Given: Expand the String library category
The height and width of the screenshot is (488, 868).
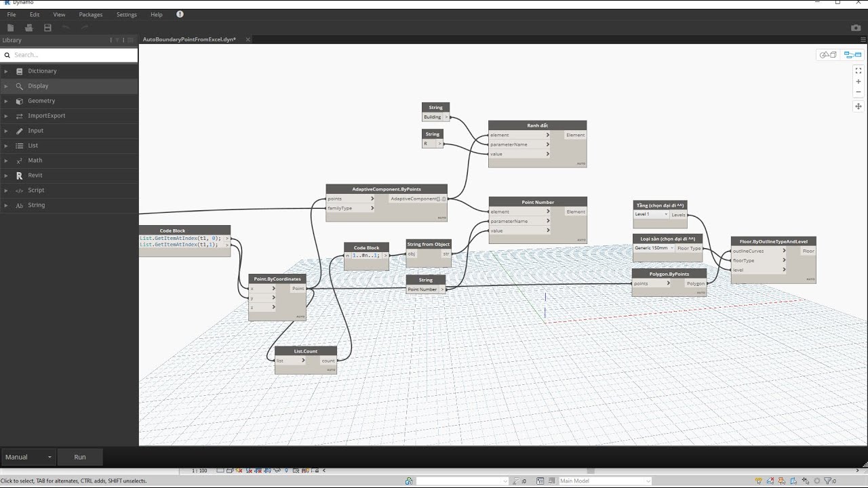Looking at the screenshot, I should (x=6, y=205).
